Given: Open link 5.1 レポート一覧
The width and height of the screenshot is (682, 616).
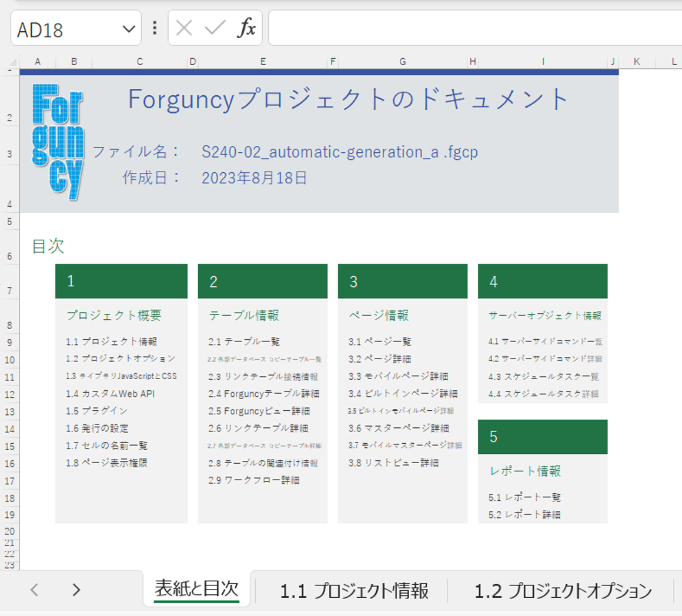Looking at the screenshot, I should (x=524, y=497).
